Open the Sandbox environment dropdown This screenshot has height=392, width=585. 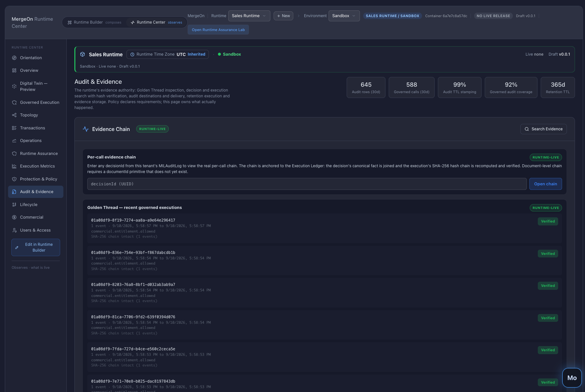pos(344,16)
